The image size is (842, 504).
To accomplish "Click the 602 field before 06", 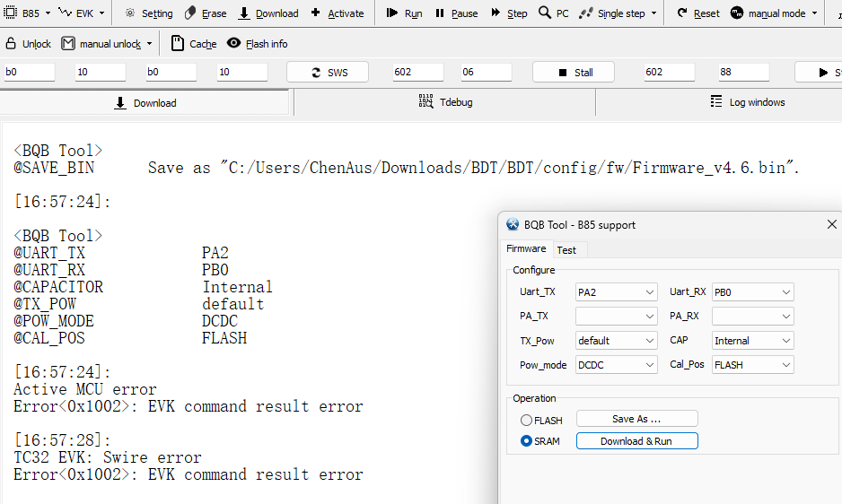I will [x=417, y=72].
